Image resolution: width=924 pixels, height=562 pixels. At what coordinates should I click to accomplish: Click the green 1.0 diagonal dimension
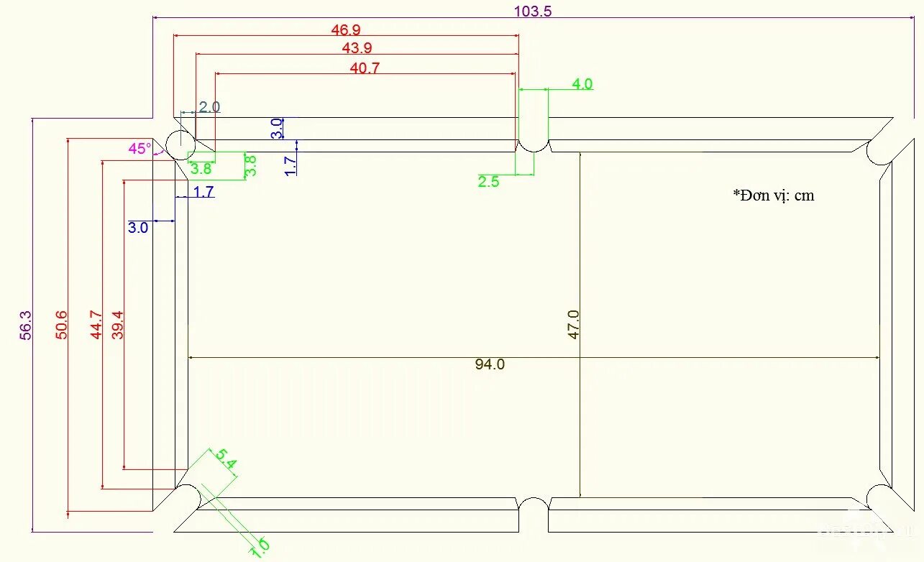click(x=260, y=548)
